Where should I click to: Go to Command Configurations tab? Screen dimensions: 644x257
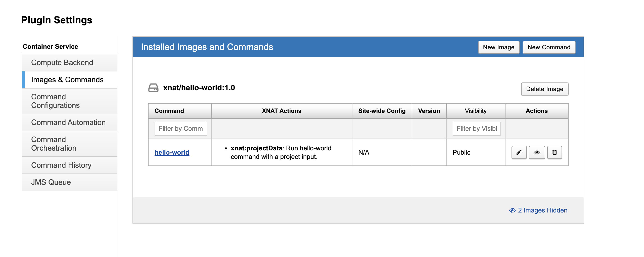(55, 101)
